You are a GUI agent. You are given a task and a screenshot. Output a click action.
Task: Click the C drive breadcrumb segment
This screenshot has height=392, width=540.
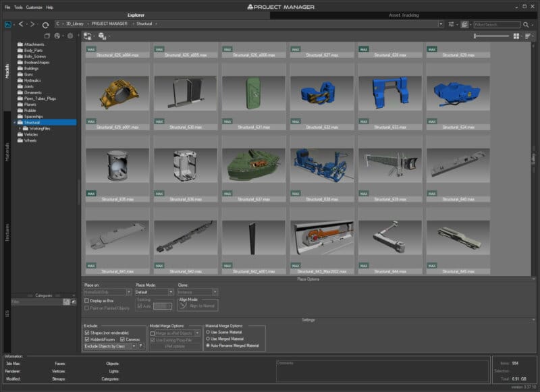coord(58,24)
